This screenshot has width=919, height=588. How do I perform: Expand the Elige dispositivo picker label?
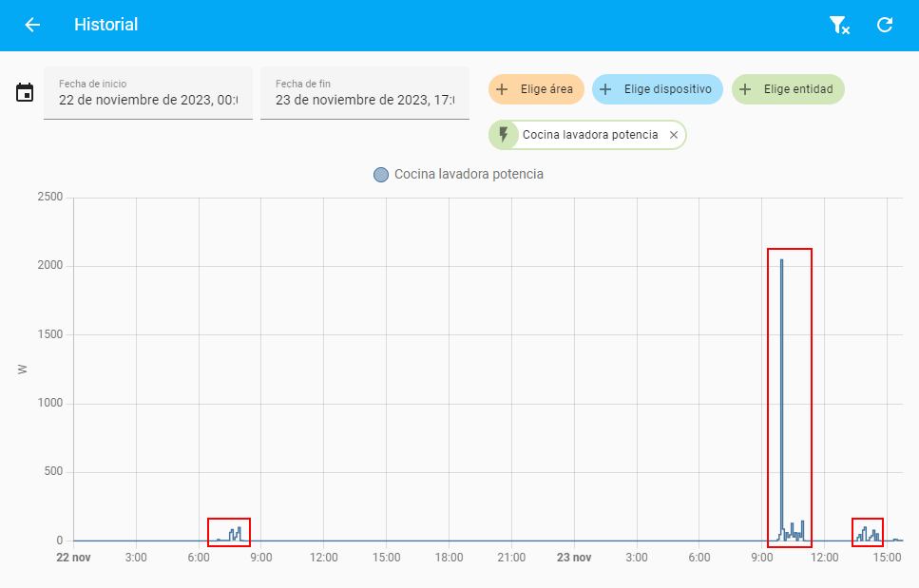[x=667, y=89]
